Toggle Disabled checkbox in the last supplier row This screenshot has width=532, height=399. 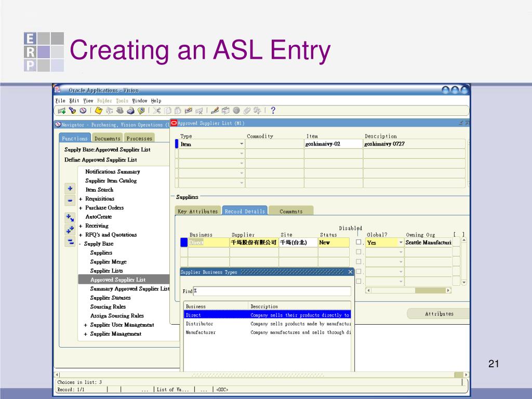pyautogui.click(x=358, y=281)
